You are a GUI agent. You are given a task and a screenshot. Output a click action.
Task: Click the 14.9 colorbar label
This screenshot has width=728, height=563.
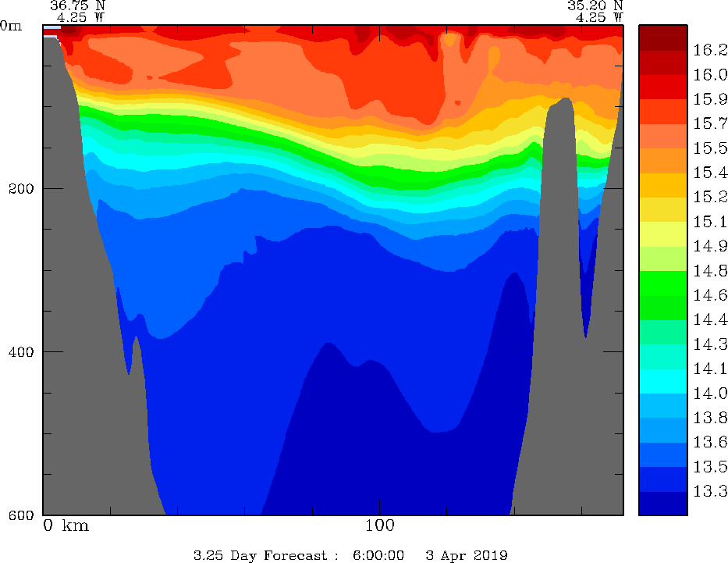[710, 246]
